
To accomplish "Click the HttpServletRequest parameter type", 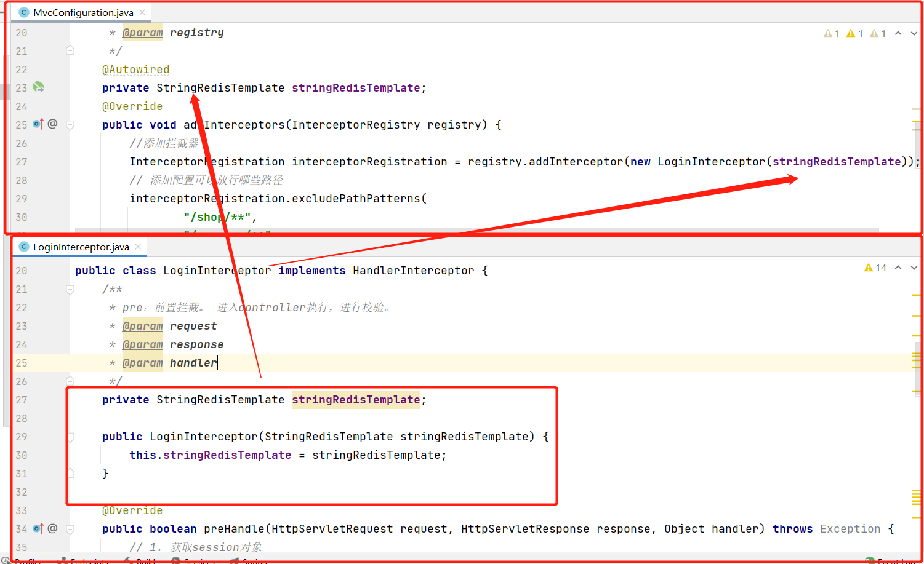I will 332,529.
